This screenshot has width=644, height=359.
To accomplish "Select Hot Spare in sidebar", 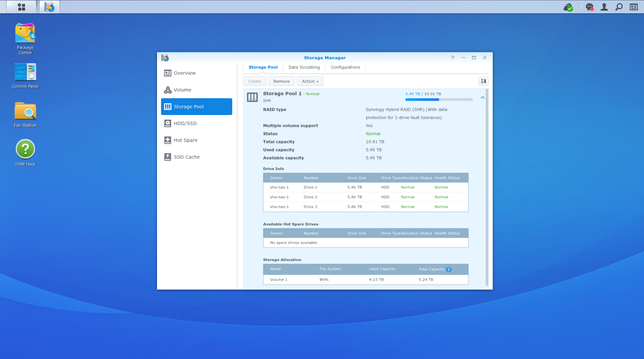I will click(x=196, y=140).
